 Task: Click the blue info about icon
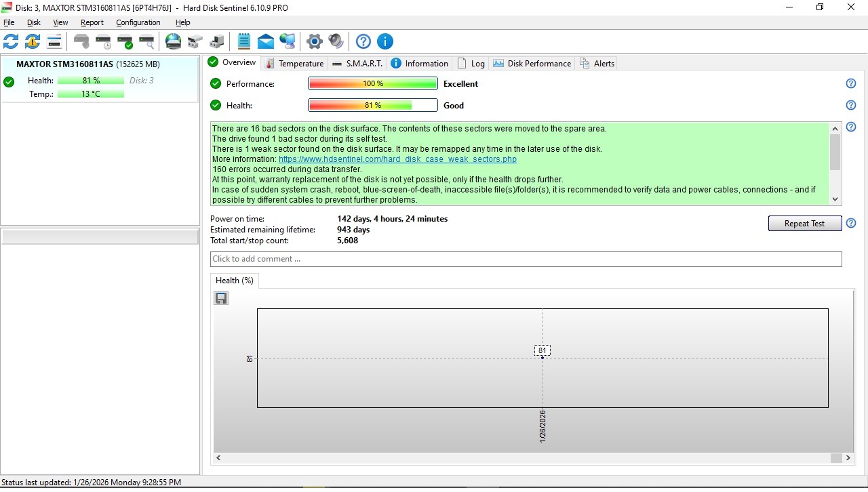[385, 41]
